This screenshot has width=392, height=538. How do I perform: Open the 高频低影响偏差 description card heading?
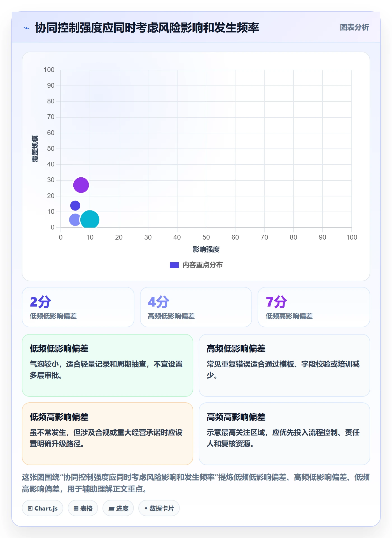pos(236,349)
